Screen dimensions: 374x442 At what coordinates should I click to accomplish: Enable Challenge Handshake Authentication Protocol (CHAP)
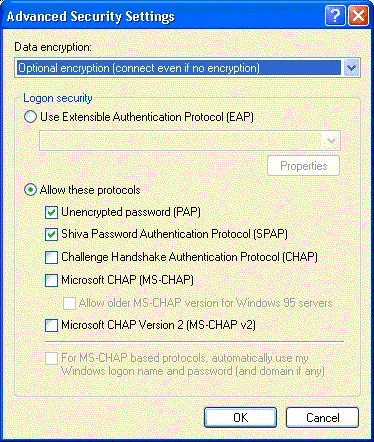pyautogui.click(x=51, y=257)
